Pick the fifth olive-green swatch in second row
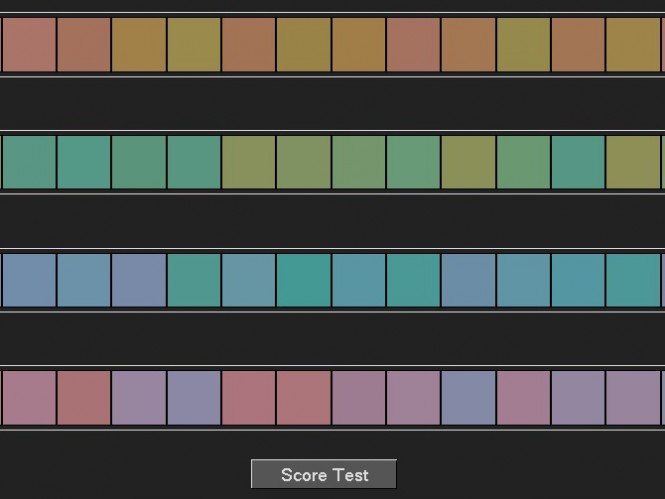Image resolution: width=665 pixels, height=499 pixels. (249, 162)
